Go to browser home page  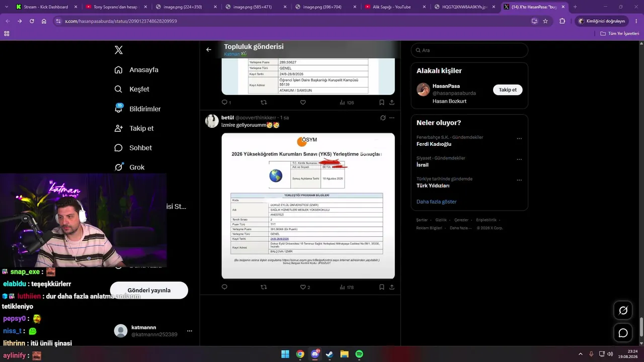tap(44, 21)
